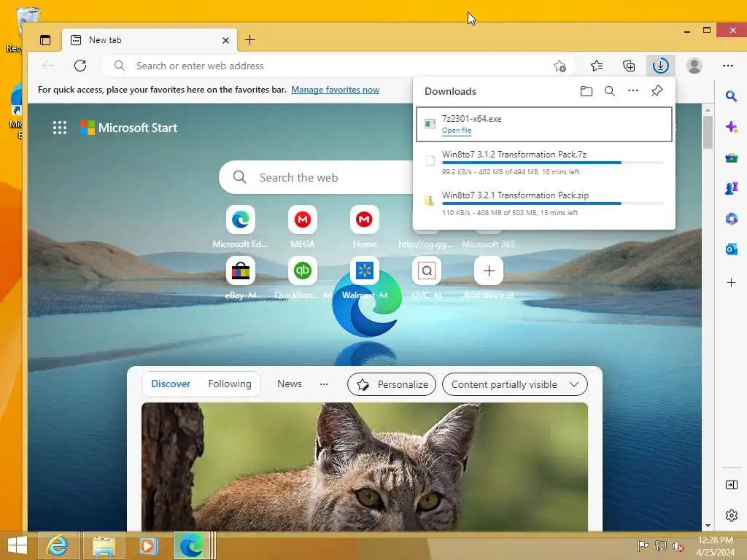Open the tab actions menu icon
This screenshot has width=747, height=560.
(45, 40)
